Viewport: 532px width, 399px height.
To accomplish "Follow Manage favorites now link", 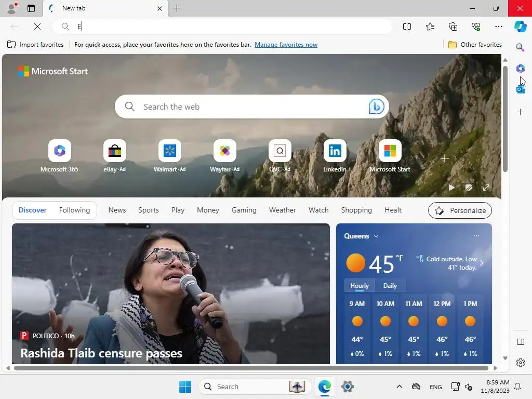I will point(286,45).
